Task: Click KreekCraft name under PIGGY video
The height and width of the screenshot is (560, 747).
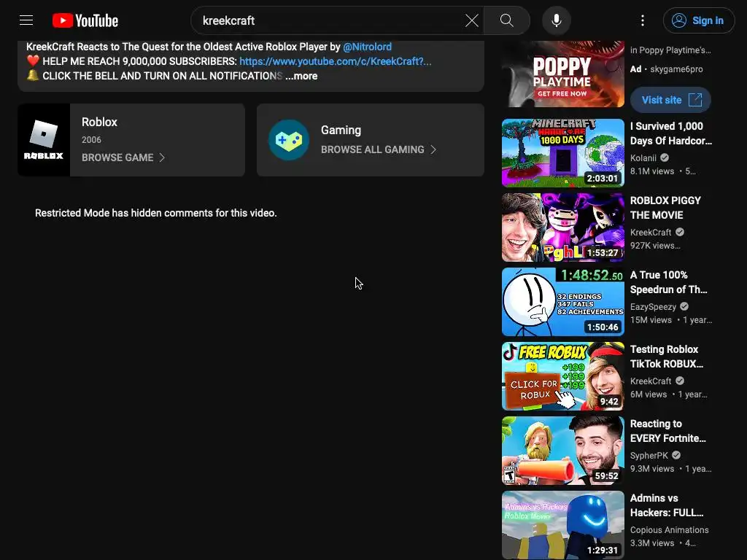Action: coord(651,233)
